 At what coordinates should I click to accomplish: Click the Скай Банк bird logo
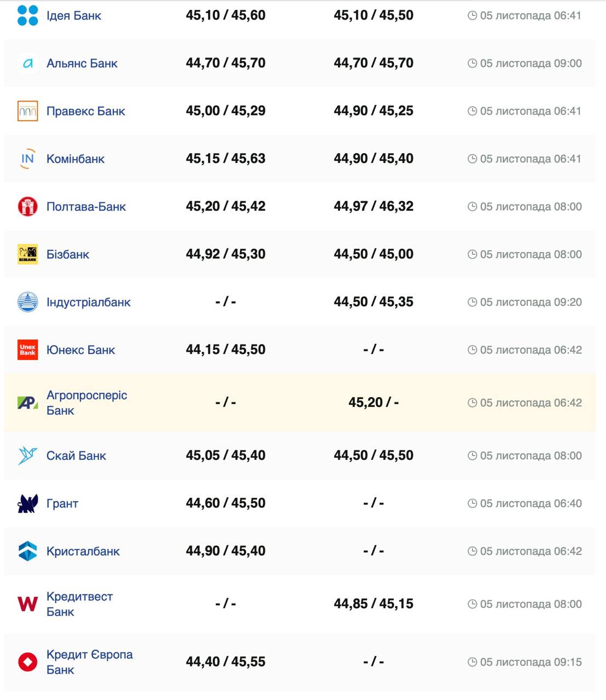point(28,456)
